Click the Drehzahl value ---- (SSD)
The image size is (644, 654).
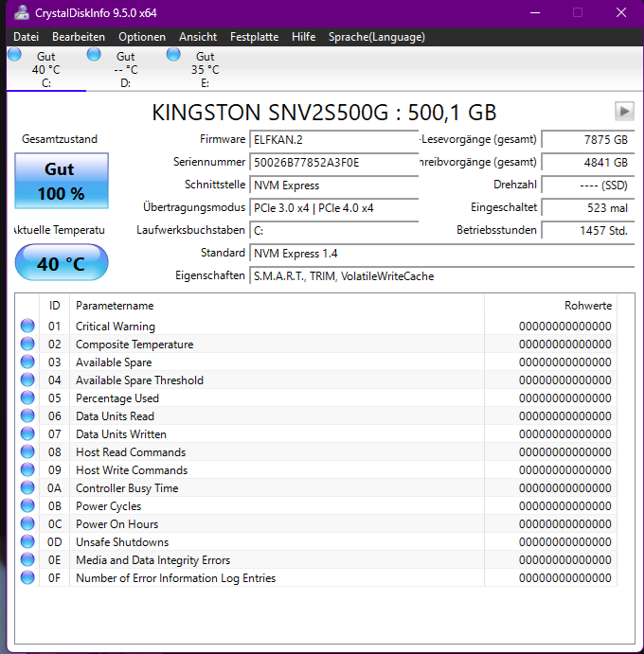click(x=588, y=186)
